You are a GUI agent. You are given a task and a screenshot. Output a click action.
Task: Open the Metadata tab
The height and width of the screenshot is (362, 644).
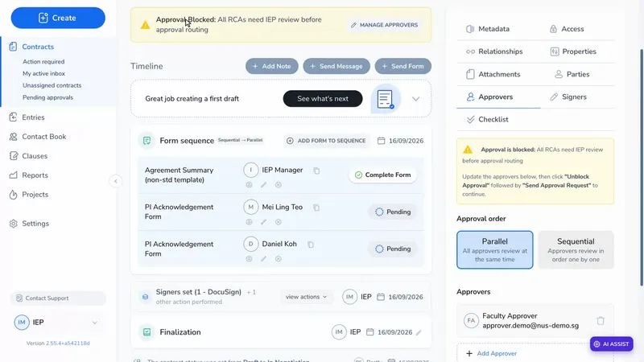click(488, 29)
